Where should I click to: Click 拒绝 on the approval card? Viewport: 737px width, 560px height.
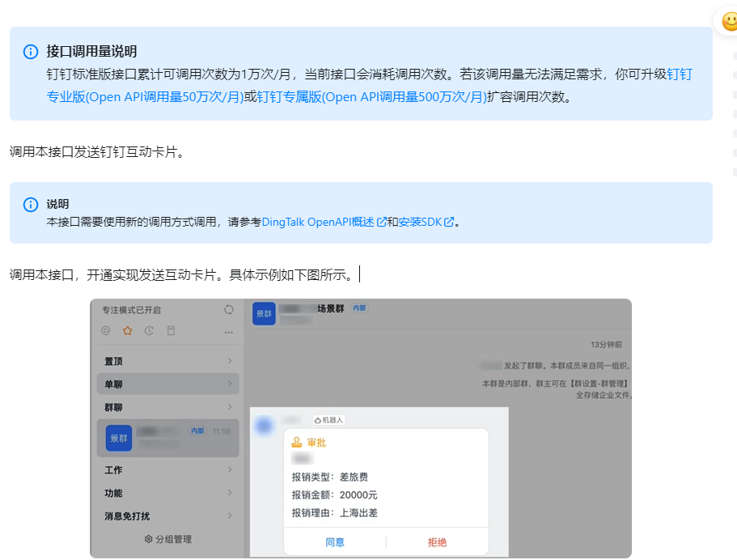click(437, 542)
